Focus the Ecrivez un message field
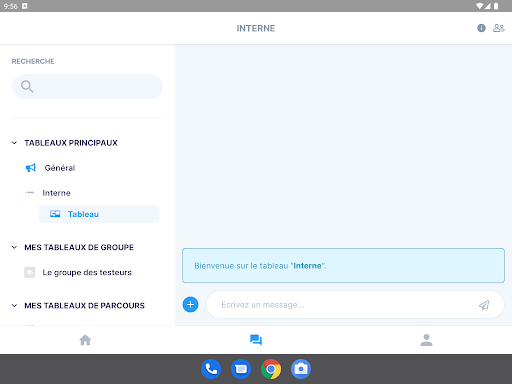Viewport: 512px width, 384px height. (355, 305)
